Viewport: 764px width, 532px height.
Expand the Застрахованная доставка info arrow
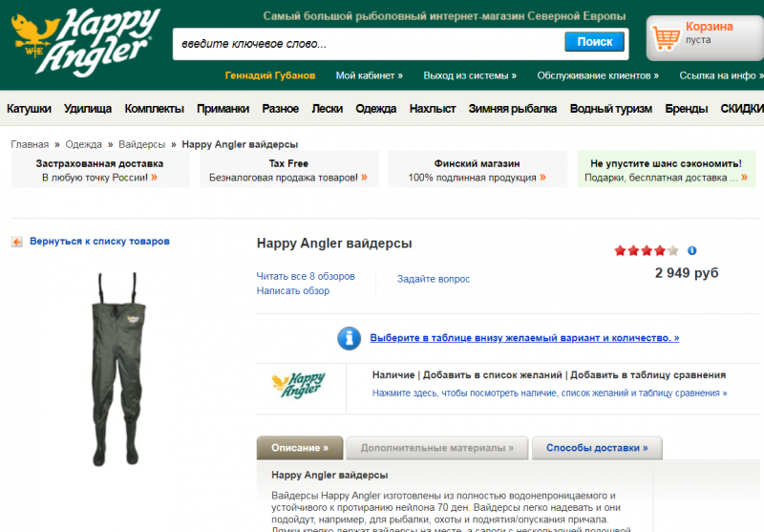[x=154, y=178]
